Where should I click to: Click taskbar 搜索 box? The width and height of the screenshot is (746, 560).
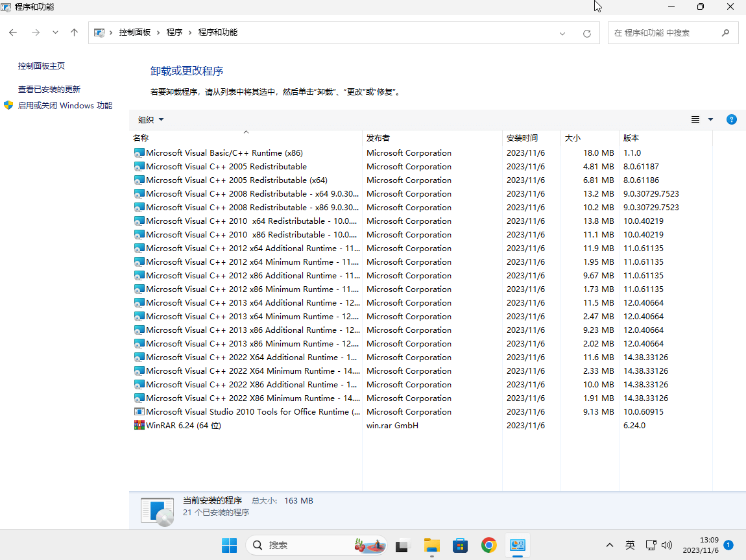(x=317, y=545)
